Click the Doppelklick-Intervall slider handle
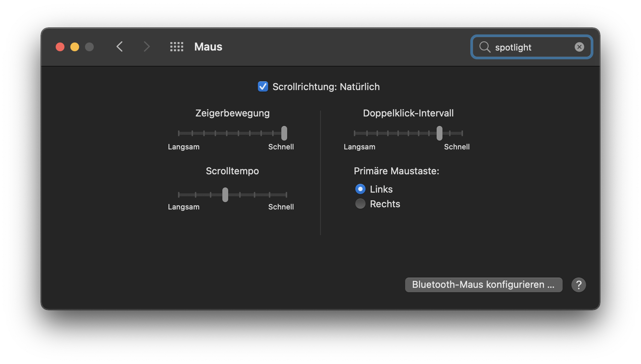Screen dimensions: 641x364 tap(440, 133)
